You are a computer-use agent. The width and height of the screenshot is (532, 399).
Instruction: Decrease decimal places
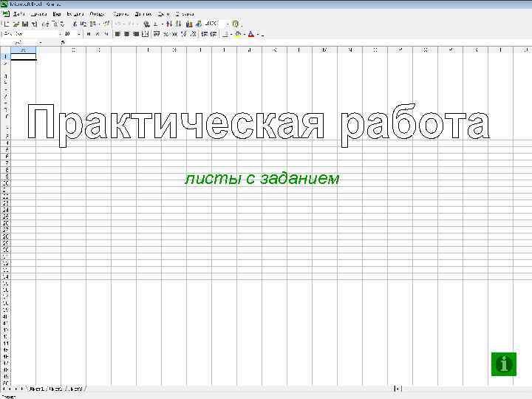(193, 34)
